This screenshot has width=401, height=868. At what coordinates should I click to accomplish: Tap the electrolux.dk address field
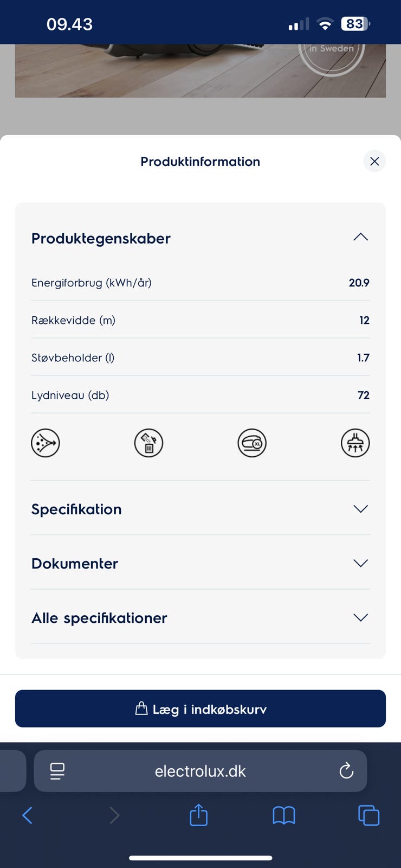pyautogui.click(x=200, y=771)
